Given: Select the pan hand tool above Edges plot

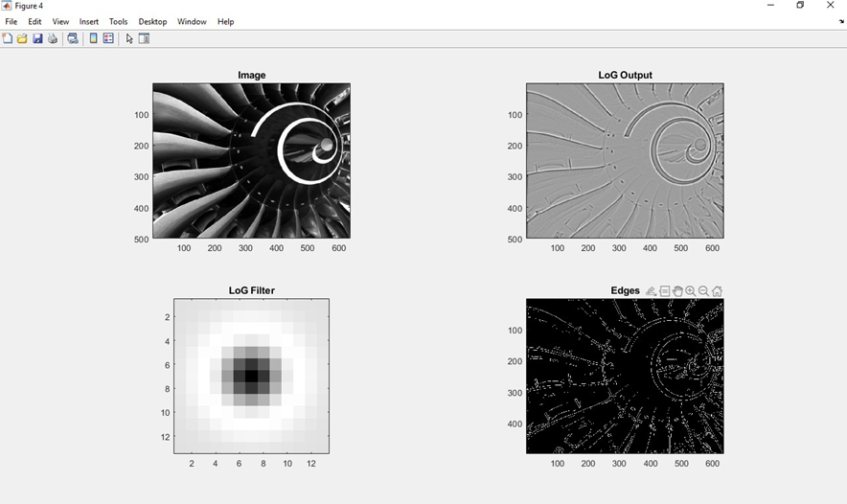Looking at the screenshot, I should click(677, 291).
